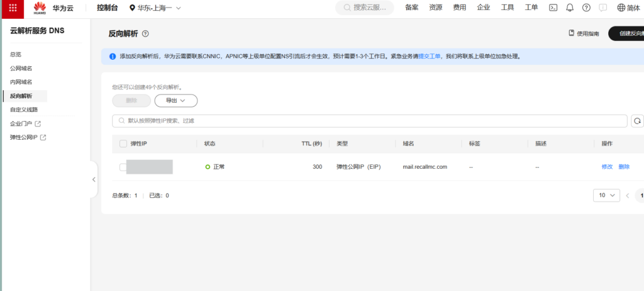Open the 导出 export dropdown
The image size is (644, 291).
click(175, 101)
